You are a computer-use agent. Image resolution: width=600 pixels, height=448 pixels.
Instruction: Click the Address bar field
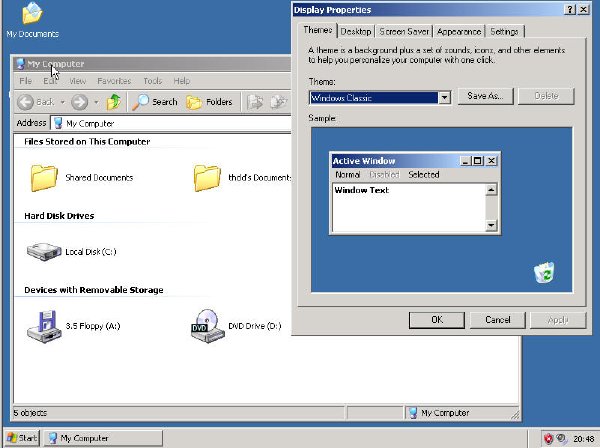[171, 123]
